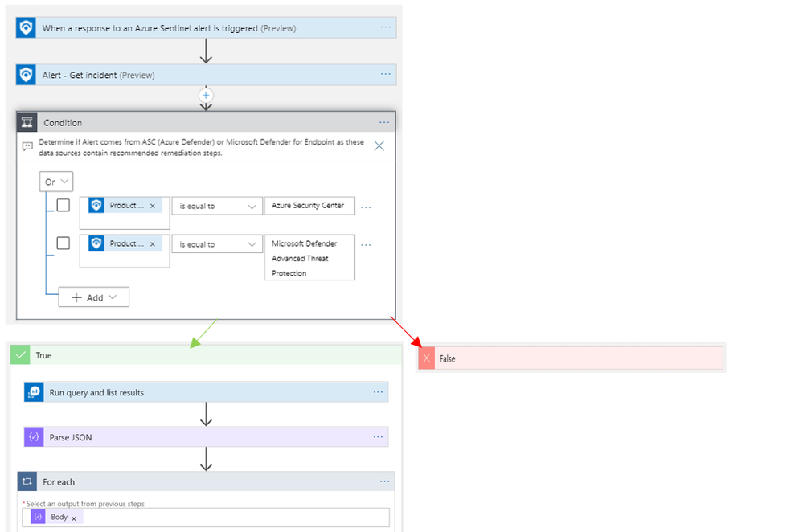This screenshot has height=532, width=803.
Task: Click the Alert - Get incident shield icon
Action: 26,75
